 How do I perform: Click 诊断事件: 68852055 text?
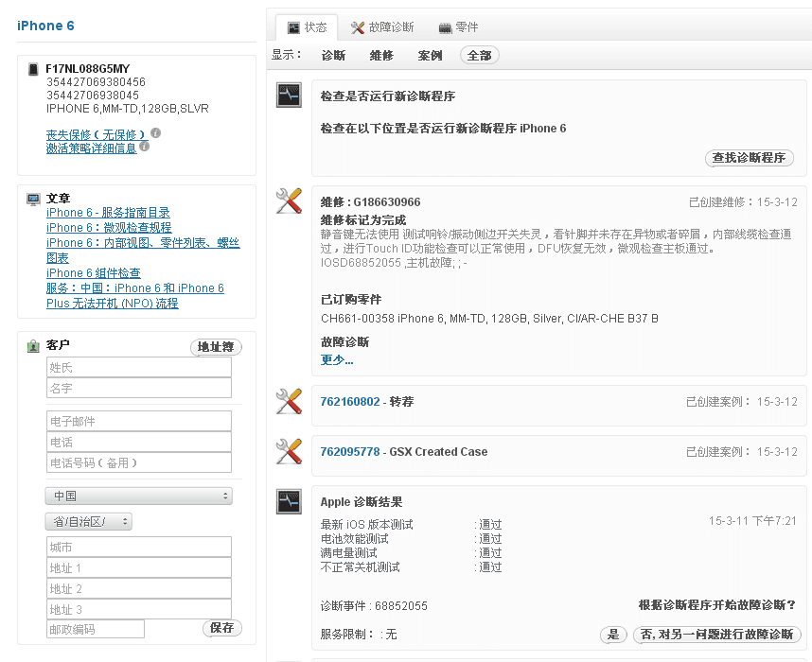[x=374, y=605]
